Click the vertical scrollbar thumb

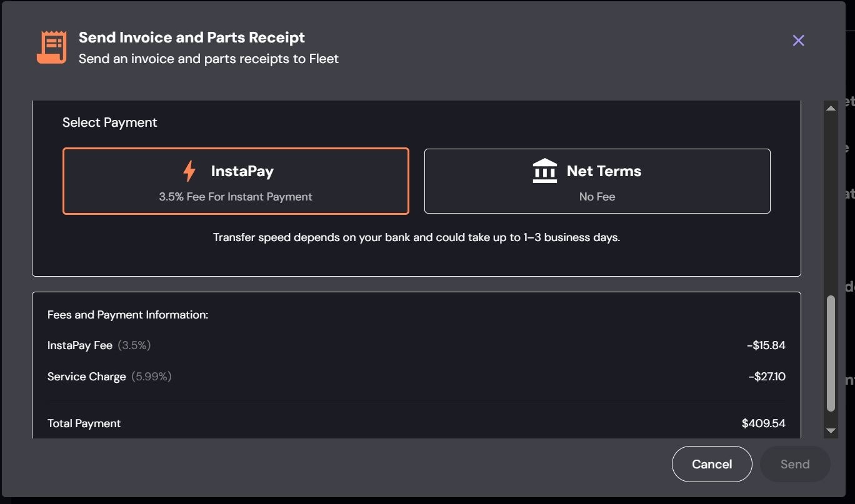tap(831, 353)
